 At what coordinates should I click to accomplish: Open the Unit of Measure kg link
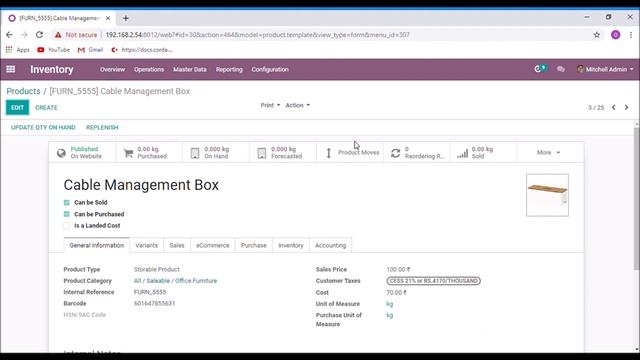(x=390, y=304)
